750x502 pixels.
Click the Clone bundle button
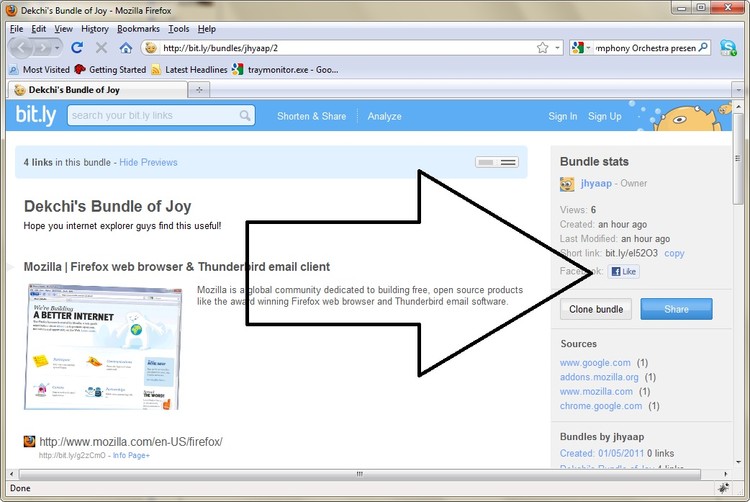pyautogui.click(x=596, y=309)
